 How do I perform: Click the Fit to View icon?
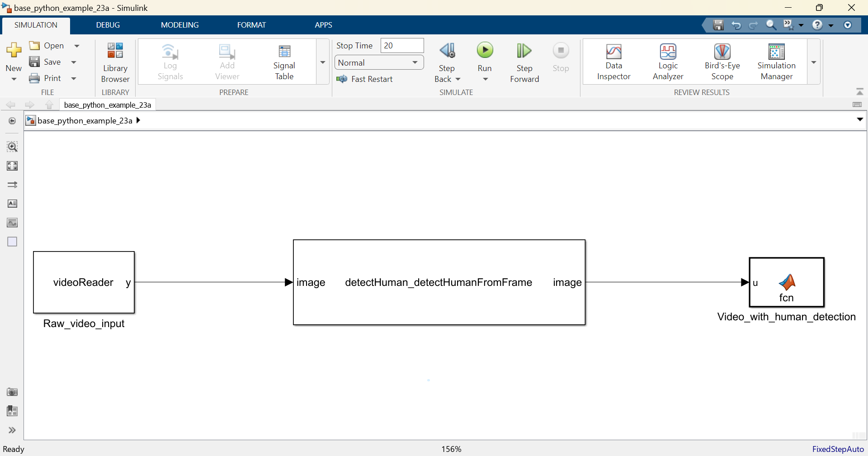[12, 166]
